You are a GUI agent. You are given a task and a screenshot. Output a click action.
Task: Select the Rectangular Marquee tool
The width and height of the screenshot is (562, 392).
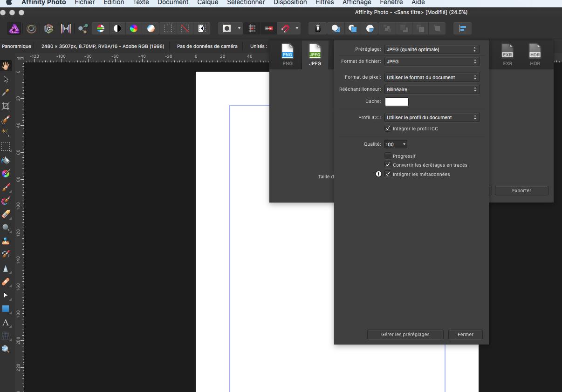coord(6,147)
